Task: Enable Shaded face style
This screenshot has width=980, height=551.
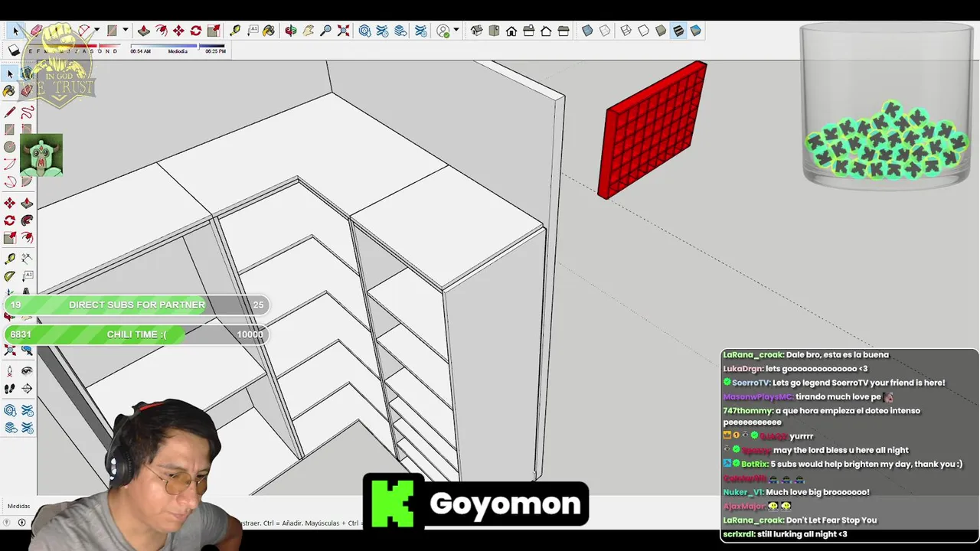Action: pyautogui.click(x=661, y=31)
